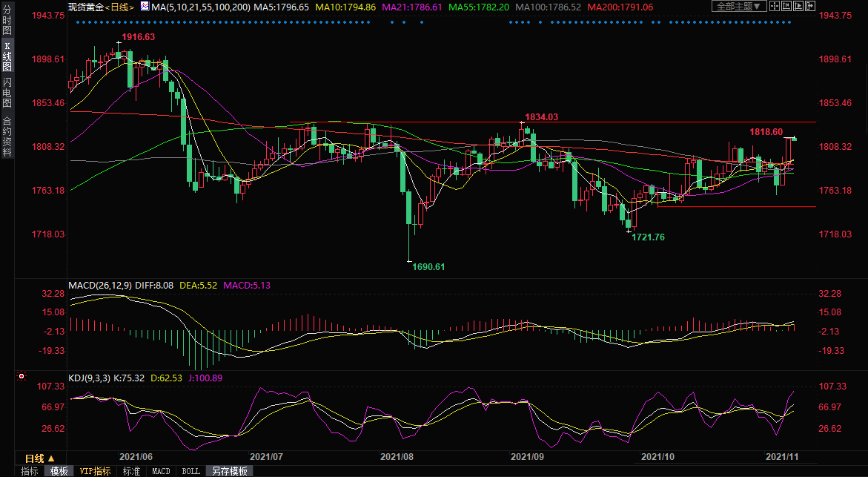
Task: Apply the 标准 template
Action: coord(131,471)
